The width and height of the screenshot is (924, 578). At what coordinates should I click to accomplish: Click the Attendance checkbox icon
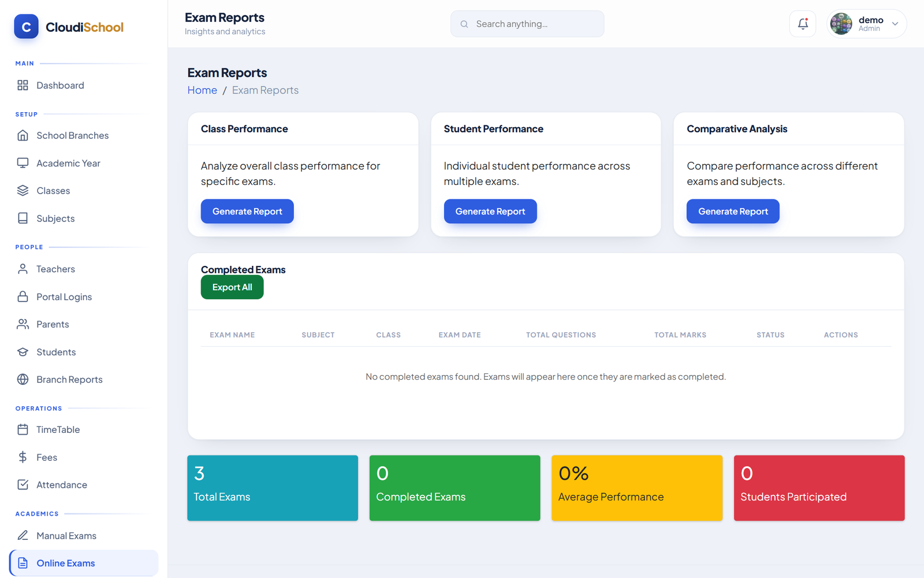(23, 485)
